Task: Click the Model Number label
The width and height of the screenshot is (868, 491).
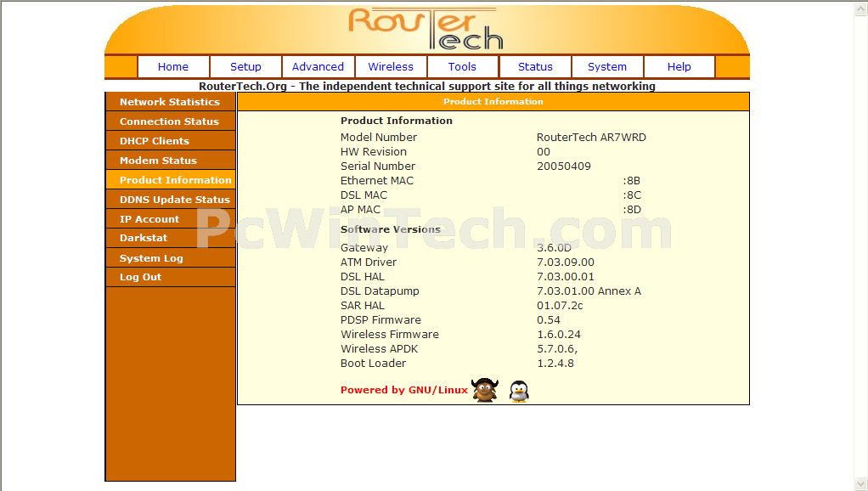Action: (379, 138)
